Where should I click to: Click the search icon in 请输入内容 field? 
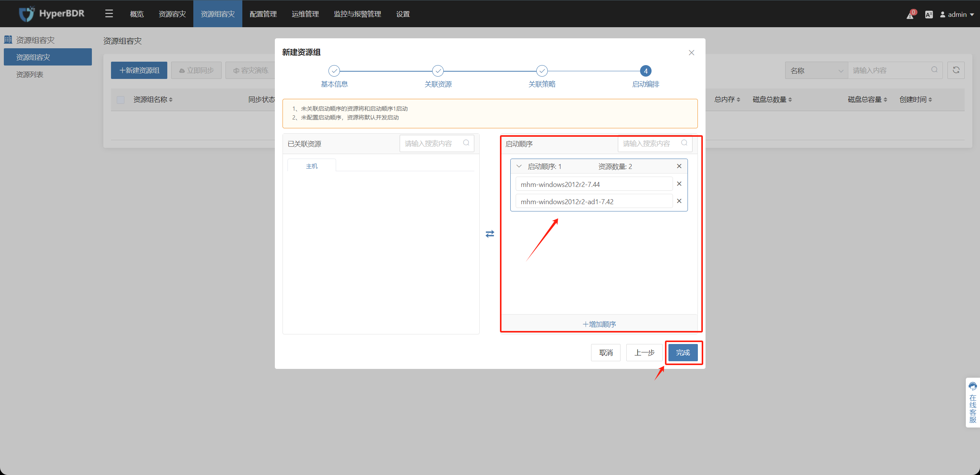(x=934, y=70)
